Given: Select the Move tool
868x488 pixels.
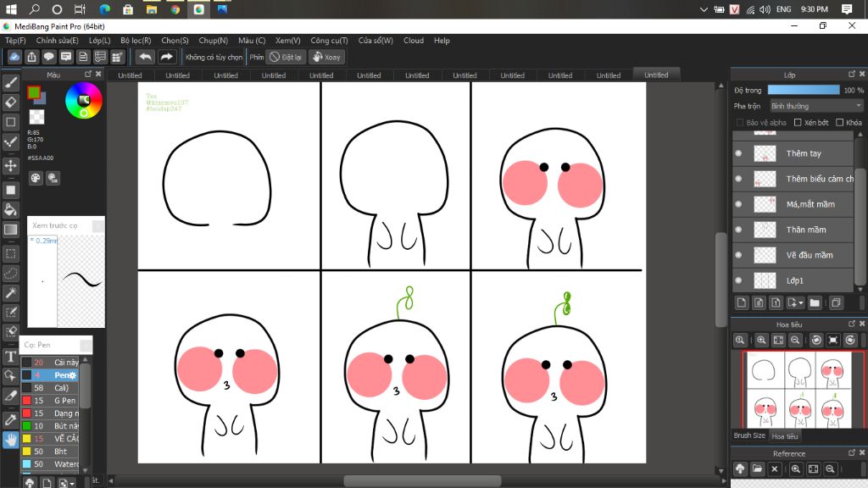Looking at the screenshot, I should pos(10,165).
